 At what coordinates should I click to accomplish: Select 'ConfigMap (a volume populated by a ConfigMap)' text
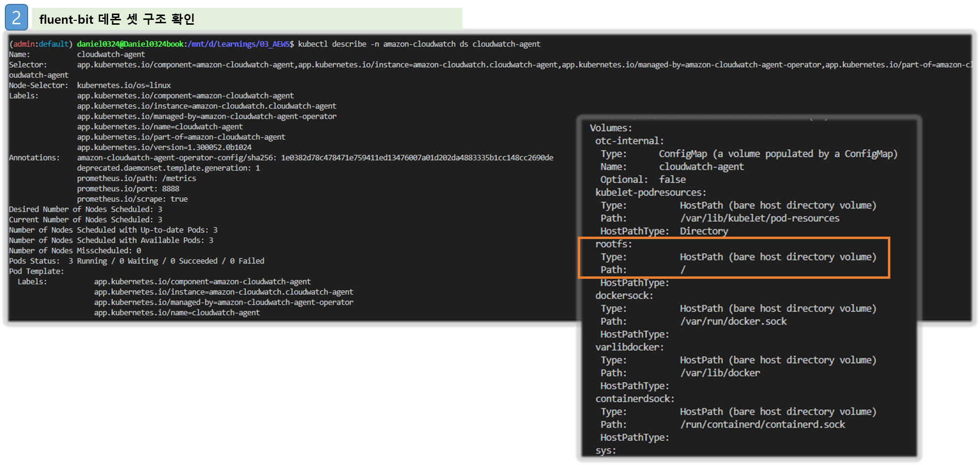click(x=778, y=154)
